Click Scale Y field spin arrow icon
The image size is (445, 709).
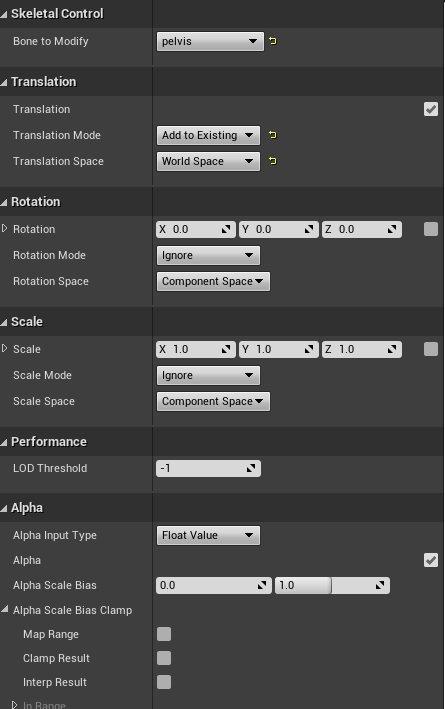[x=309, y=349]
